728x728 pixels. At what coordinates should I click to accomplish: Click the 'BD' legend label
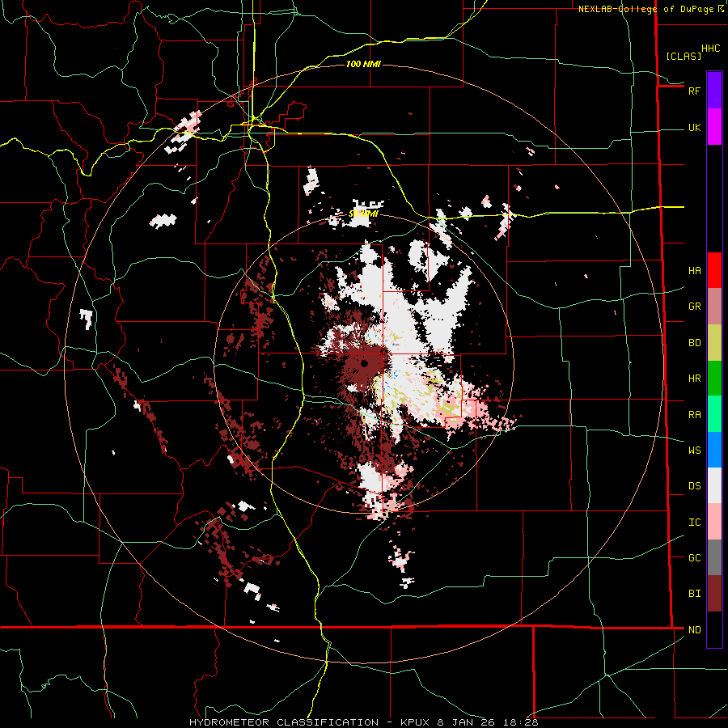[x=694, y=343]
